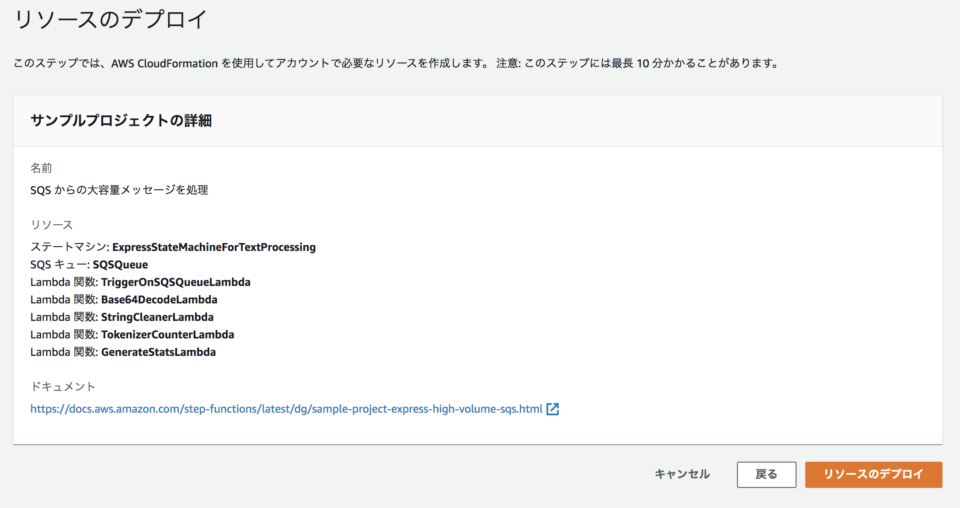The image size is (960, 508).
Task: Cancel with the キャンセル button
Action: click(x=682, y=474)
